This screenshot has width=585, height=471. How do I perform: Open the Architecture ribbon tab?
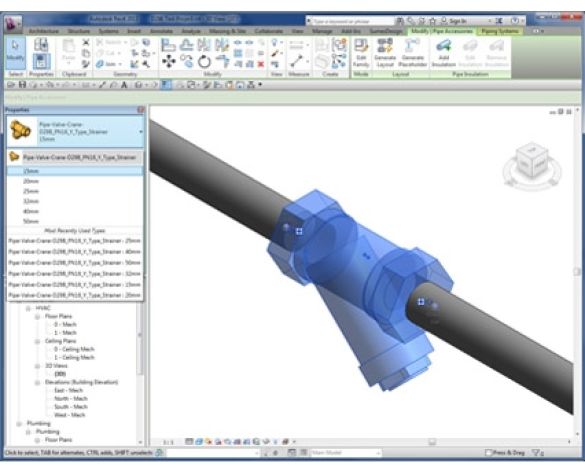[x=44, y=31]
